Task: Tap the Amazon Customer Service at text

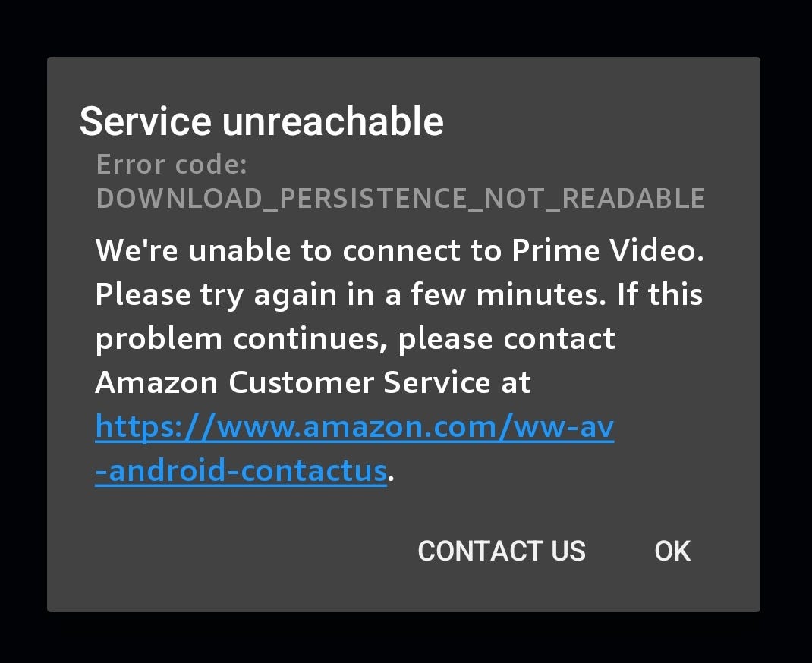Action: pyautogui.click(x=313, y=383)
